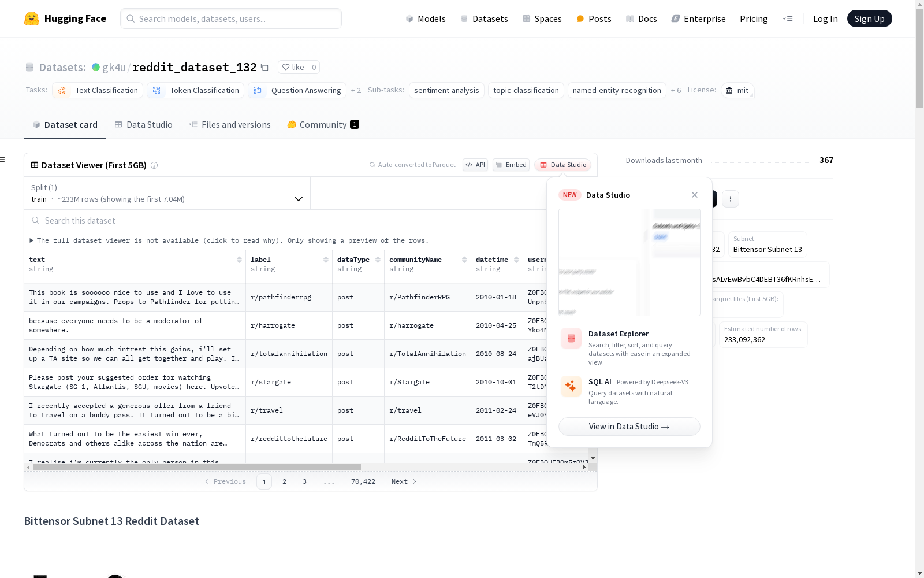924x578 pixels.
Task: Sort by the communityName column
Action: point(464,260)
